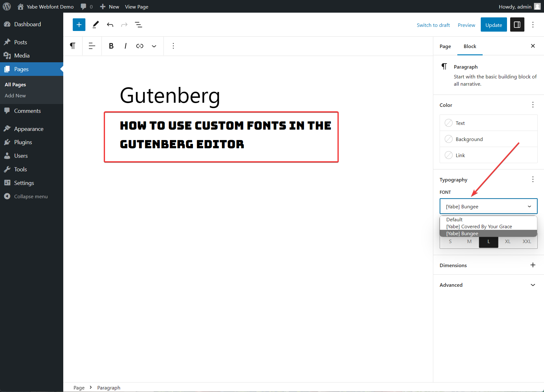Click the Paragraph block type icon in toolbar

click(x=73, y=46)
